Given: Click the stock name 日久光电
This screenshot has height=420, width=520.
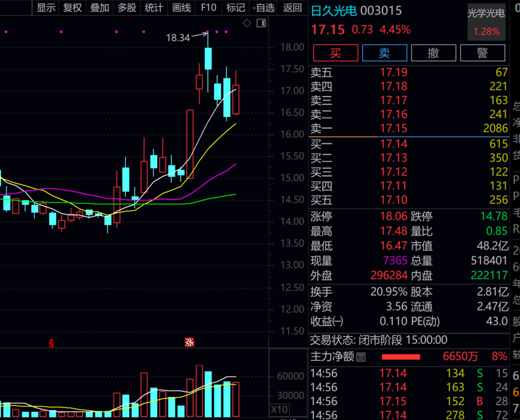Looking at the screenshot, I should pos(334,11).
